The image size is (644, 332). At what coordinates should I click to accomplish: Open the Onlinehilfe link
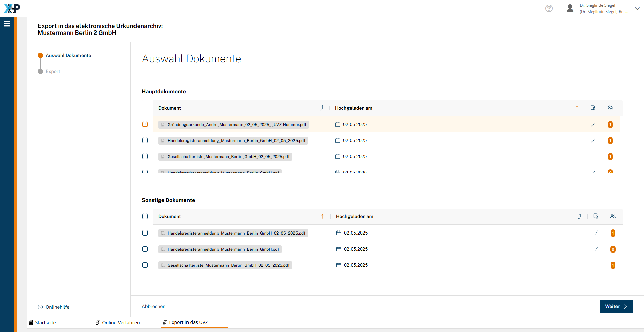57,307
